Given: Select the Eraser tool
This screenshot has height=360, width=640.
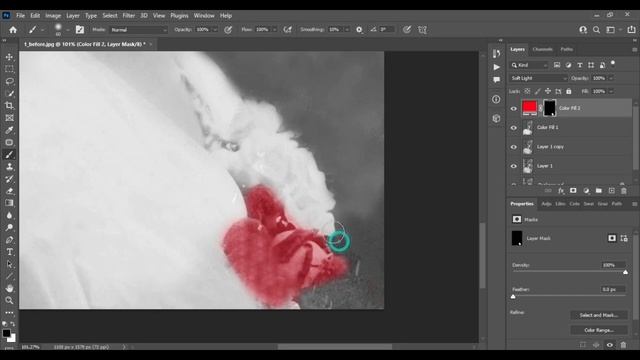Looking at the screenshot, I should [x=9, y=191].
